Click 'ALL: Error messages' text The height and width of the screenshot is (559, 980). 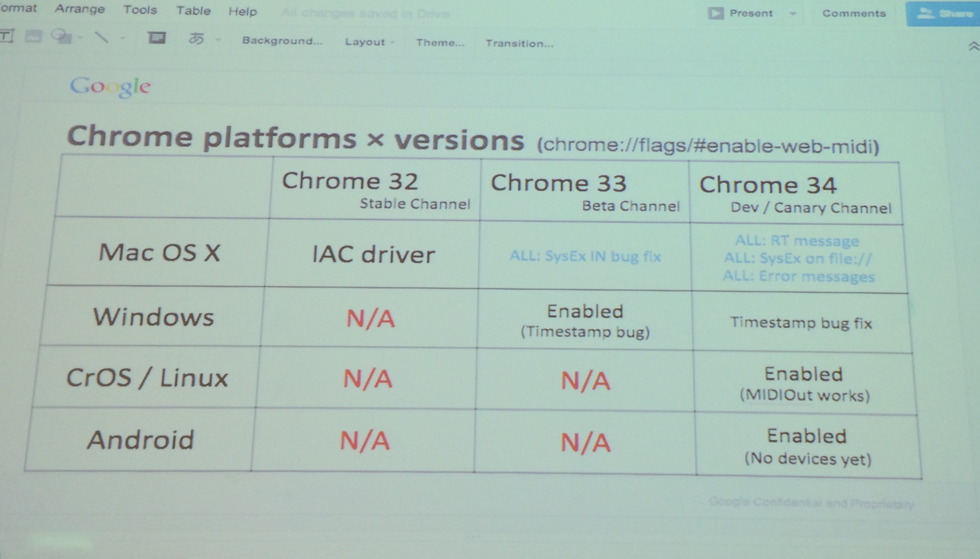tap(799, 276)
